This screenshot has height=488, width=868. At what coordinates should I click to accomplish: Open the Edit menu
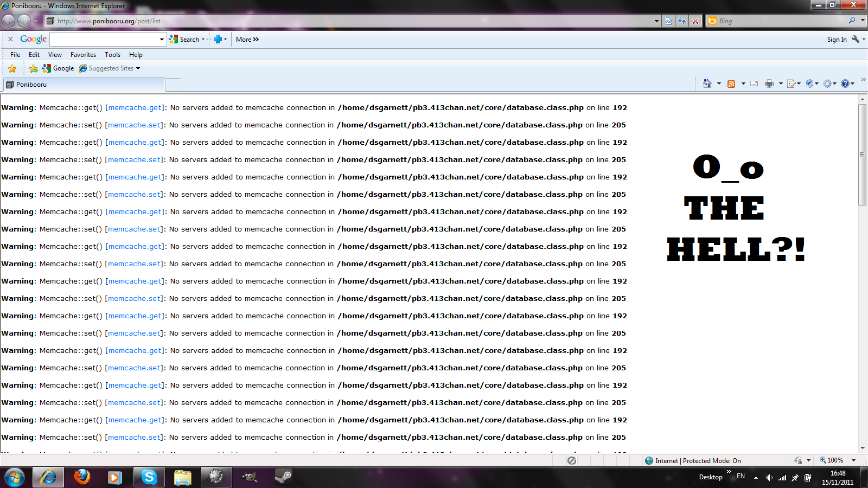click(34, 55)
